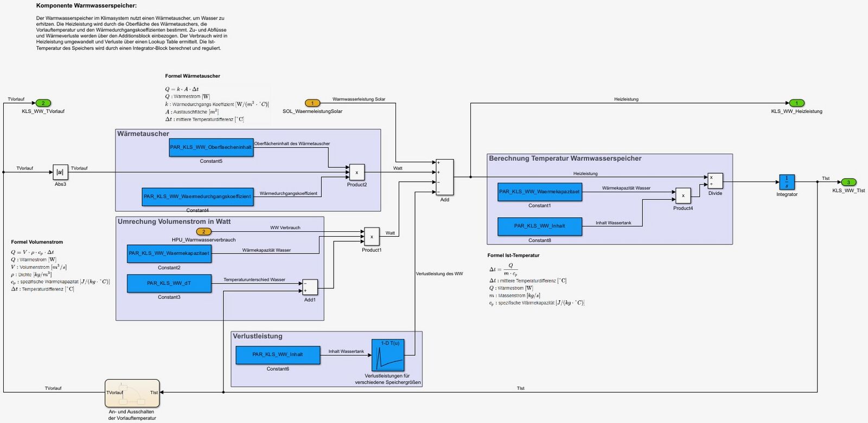Viewport: 868px width, 423px height.
Task: Click Constant6 PAR_KLS_WW_Inhalt in Verlustleistung area
Action: [x=278, y=355]
